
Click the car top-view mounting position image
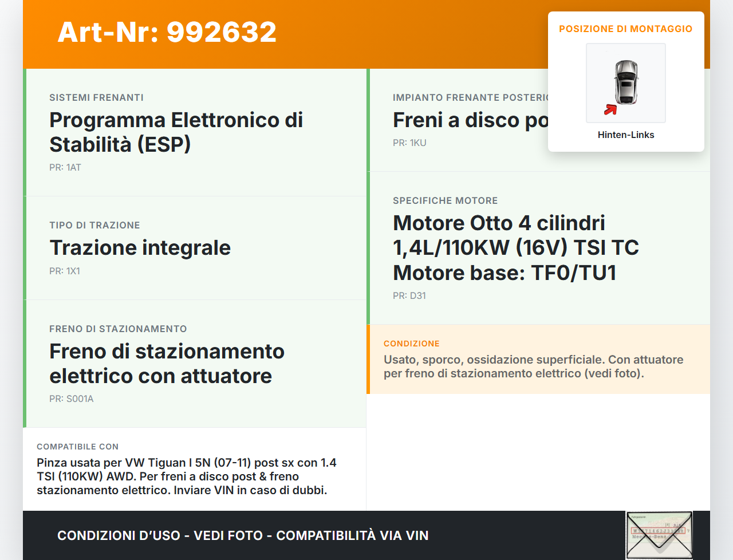626,82
